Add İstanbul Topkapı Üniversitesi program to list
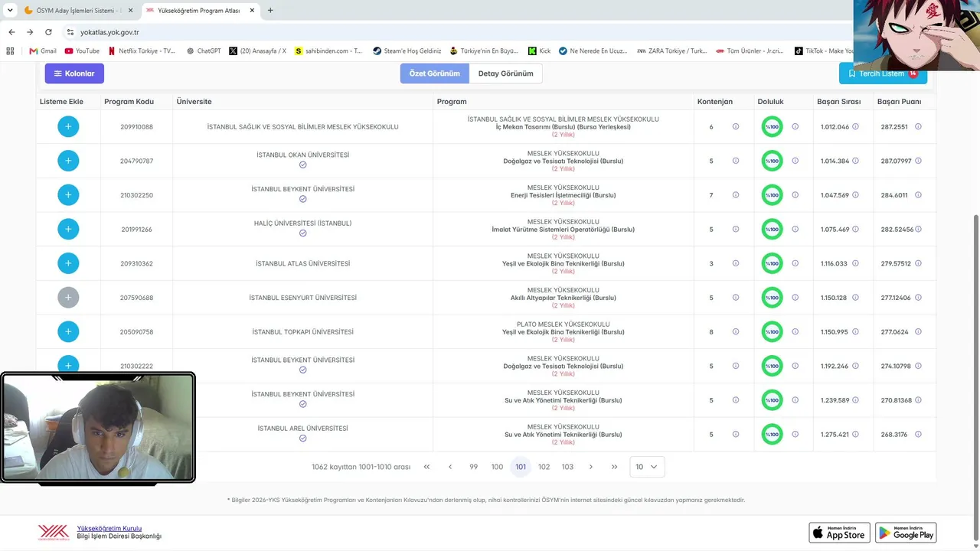Image resolution: width=980 pixels, height=551 pixels. pyautogui.click(x=68, y=331)
